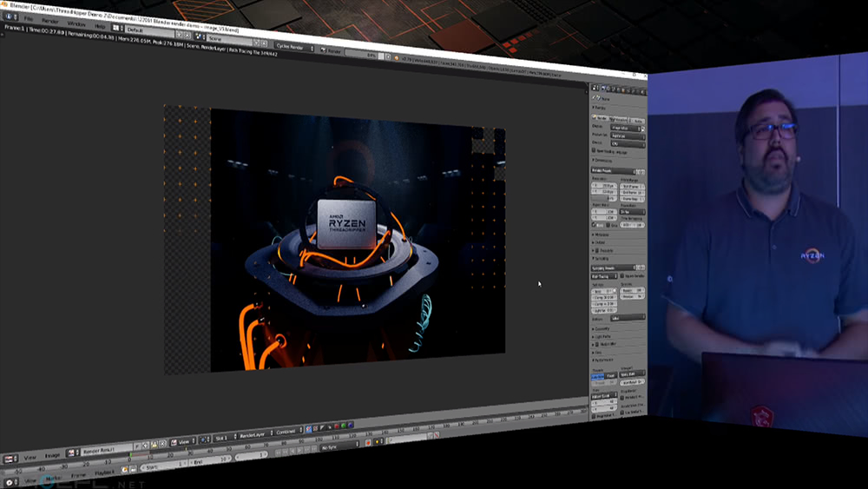Open the Window menu
868x489 pixels.
(76, 23)
